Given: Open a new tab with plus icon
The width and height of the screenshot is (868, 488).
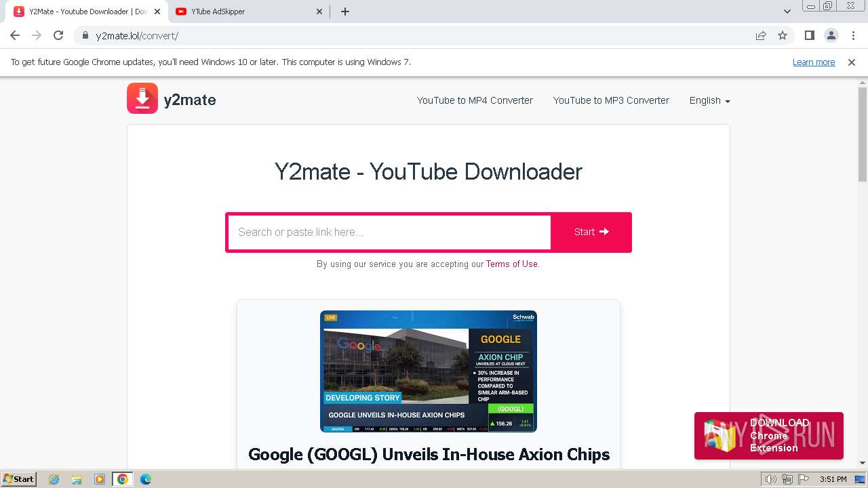Looking at the screenshot, I should pos(344,12).
